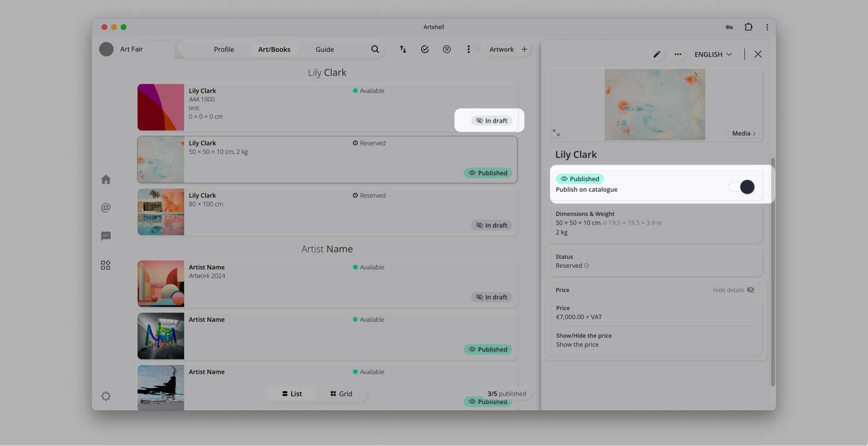
Task: Click Published badge on gallery installation artwork
Action: pos(488,349)
